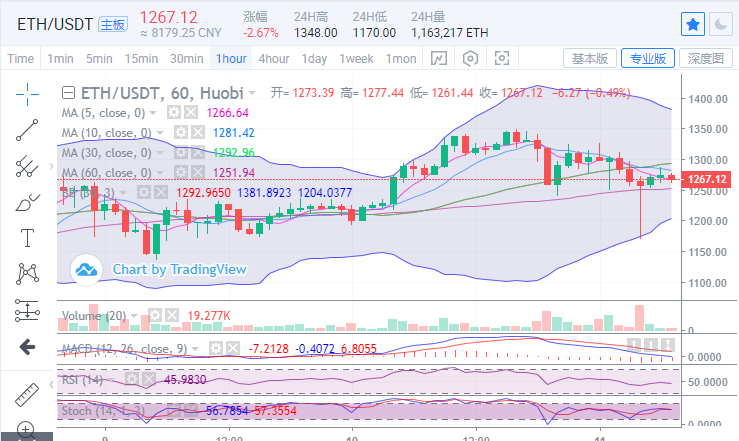Toggle night mode with the moon button
Image resolution: width=739 pixels, height=441 pixels.
tap(720, 22)
